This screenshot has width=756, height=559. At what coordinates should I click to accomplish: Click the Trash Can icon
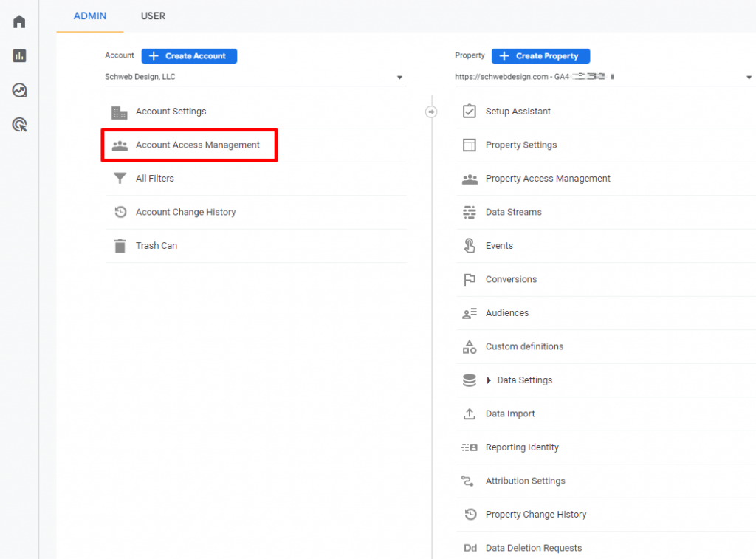(x=120, y=246)
